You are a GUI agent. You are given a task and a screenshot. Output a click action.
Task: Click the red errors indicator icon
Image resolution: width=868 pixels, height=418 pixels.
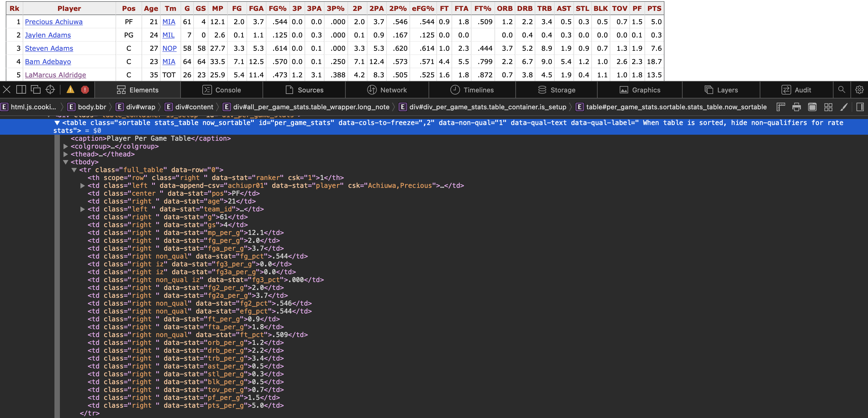pos(85,89)
